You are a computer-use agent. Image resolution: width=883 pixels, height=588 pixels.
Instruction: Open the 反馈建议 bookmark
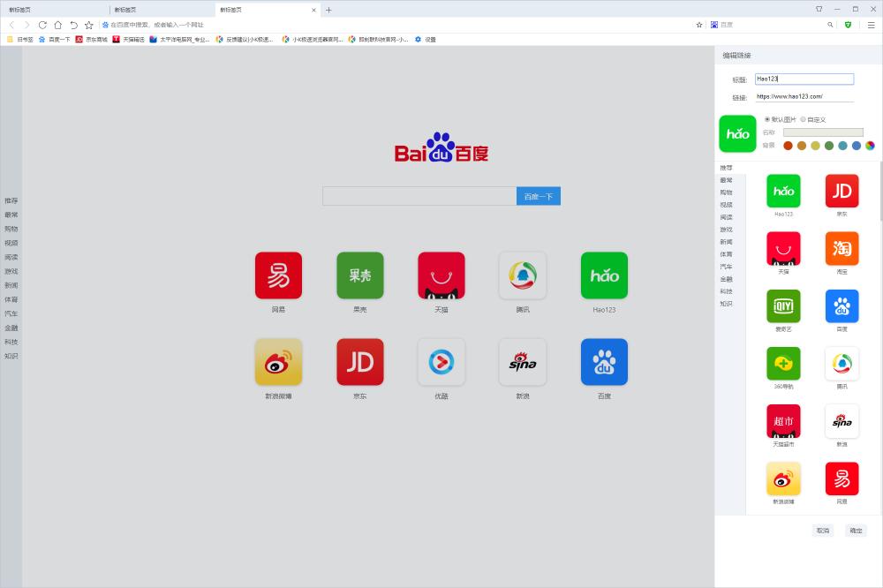click(x=245, y=40)
